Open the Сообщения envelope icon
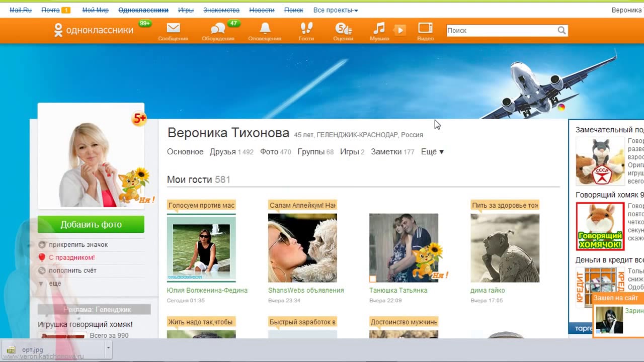 [173, 31]
